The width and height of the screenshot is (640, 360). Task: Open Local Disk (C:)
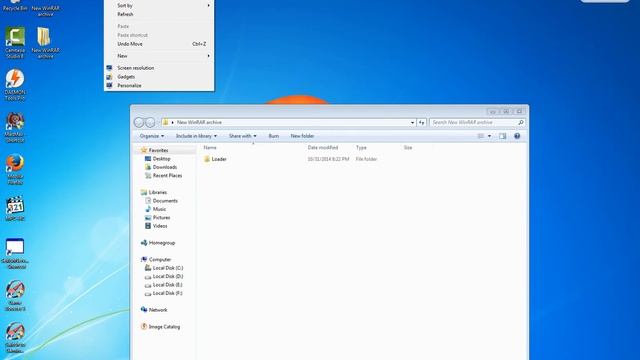point(164,268)
